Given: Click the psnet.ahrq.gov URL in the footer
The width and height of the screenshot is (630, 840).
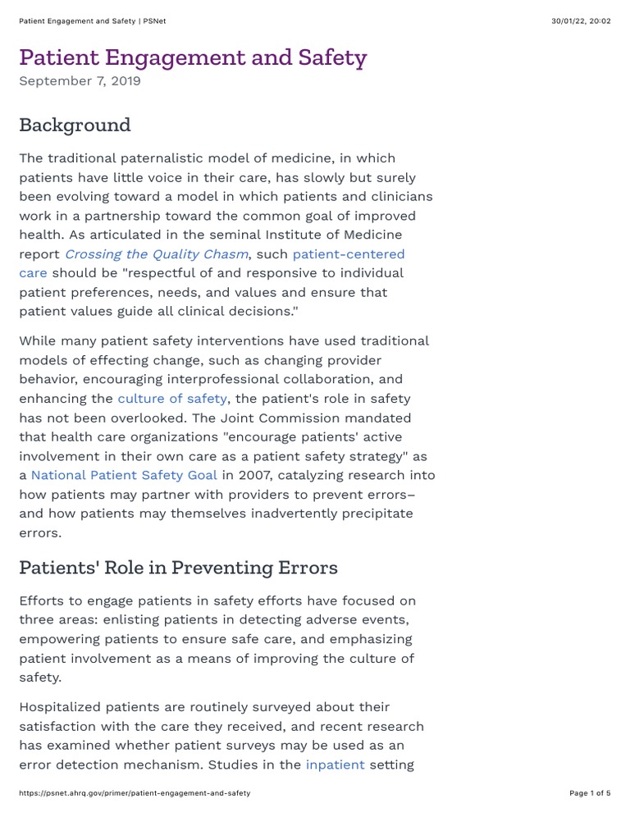Looking at the screenshot, I should pos(135,793).
